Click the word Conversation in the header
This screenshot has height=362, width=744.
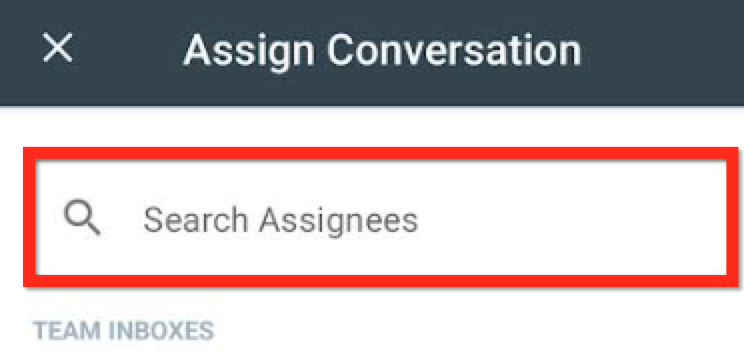(455, 50)
